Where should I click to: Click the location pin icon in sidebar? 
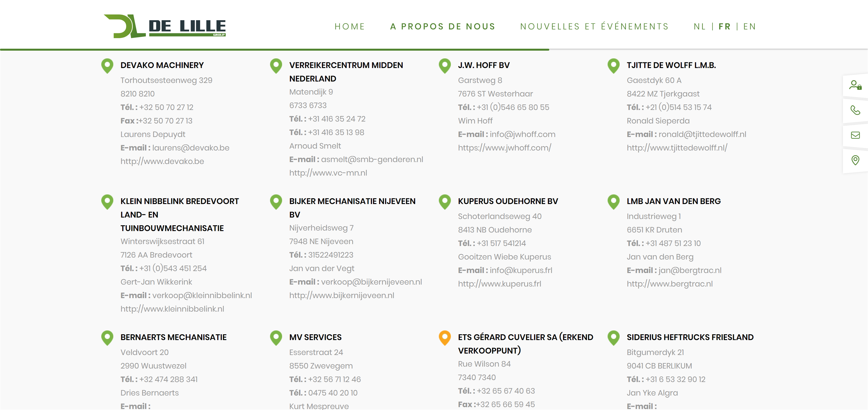coord(855,160)
